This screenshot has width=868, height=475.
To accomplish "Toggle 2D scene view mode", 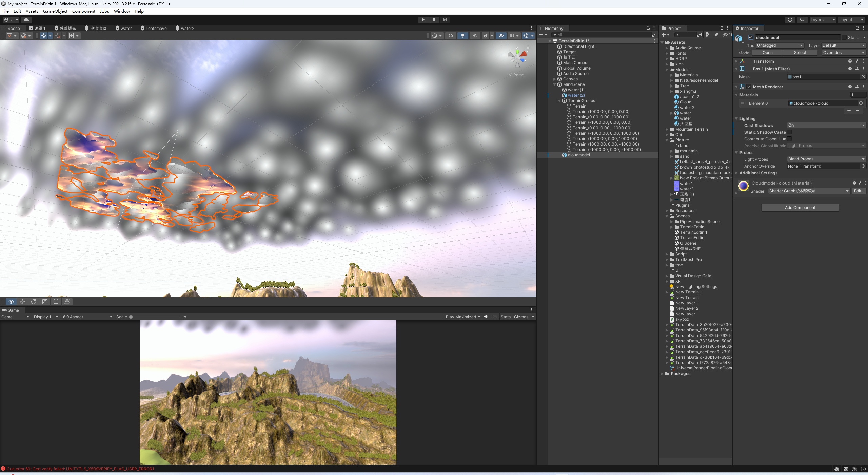I will pyautogui.click(x=450, y=36).
